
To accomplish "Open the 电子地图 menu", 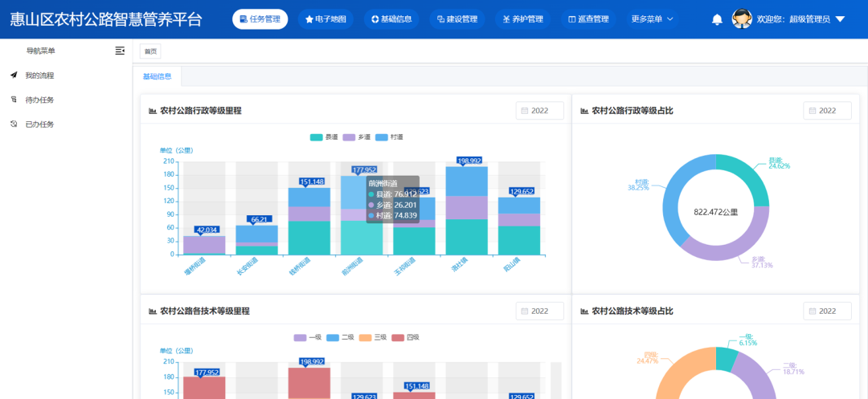I will click(x=325, y=19).
